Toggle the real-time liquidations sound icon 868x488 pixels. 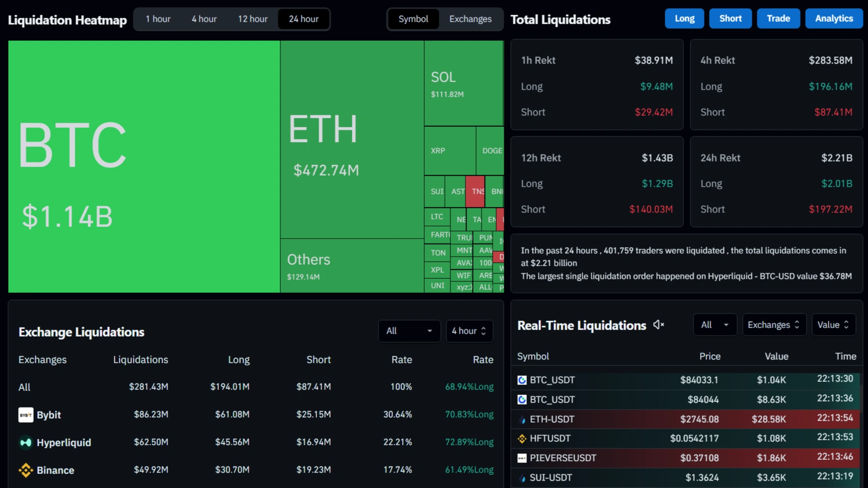tap(658, 325)
